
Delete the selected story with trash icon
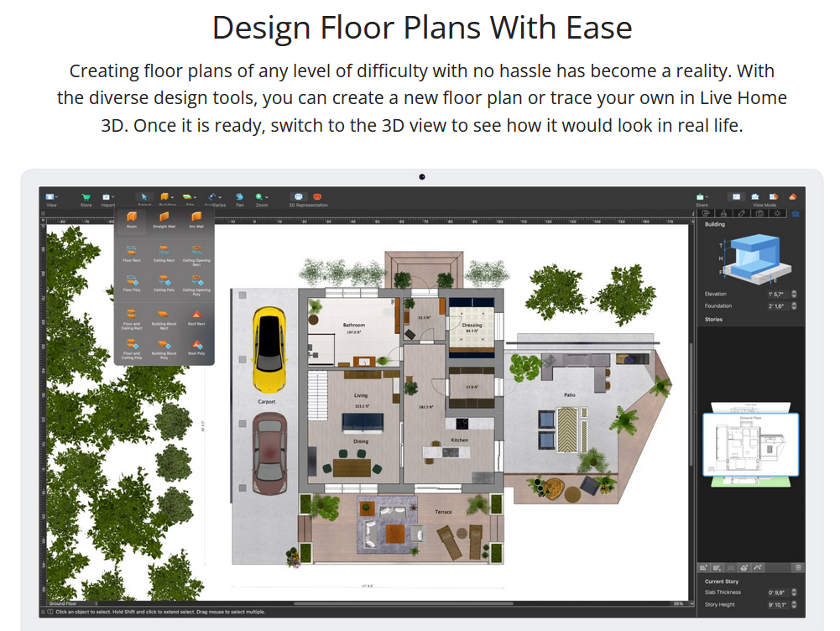[x=798, y=568]
